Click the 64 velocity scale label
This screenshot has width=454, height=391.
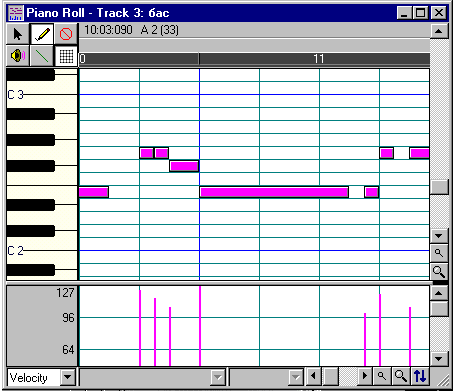(68, 350)
